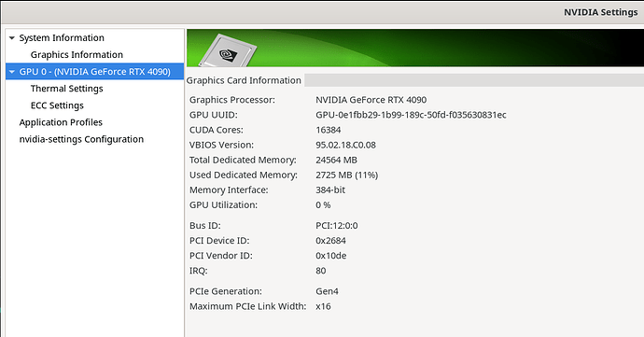
Task: Click the PCIe Generation value Gen4
Action: click(327, 291)
